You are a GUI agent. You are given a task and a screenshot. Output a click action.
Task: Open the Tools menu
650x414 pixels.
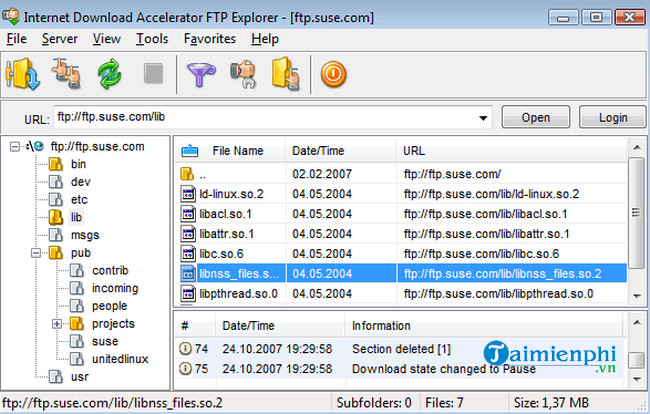point(152,39)
